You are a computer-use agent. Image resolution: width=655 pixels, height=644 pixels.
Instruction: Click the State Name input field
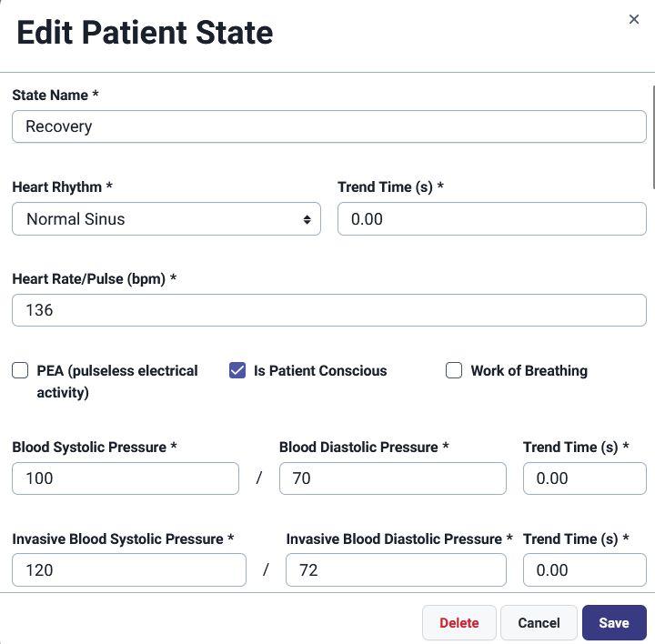point(328,127)
